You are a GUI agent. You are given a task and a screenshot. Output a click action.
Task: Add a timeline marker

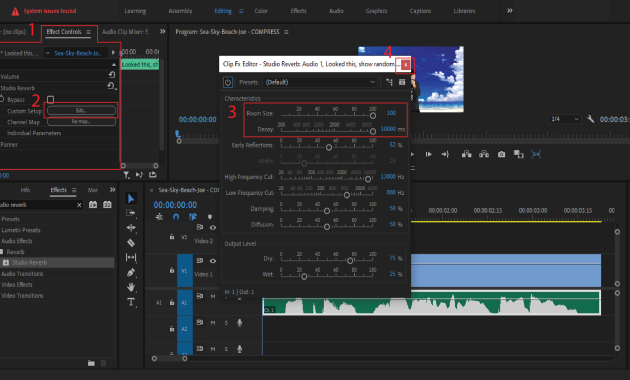[210, 217]
